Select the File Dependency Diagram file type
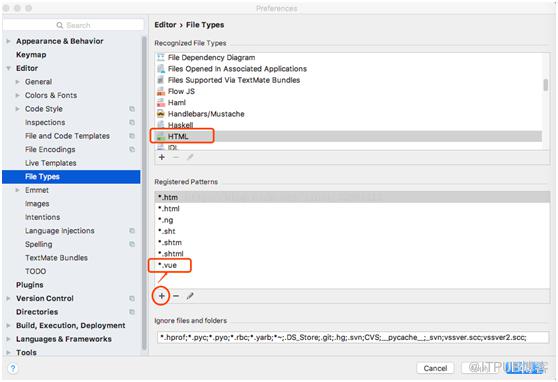This screenshot has width=558, height=382. pos(349,57)
